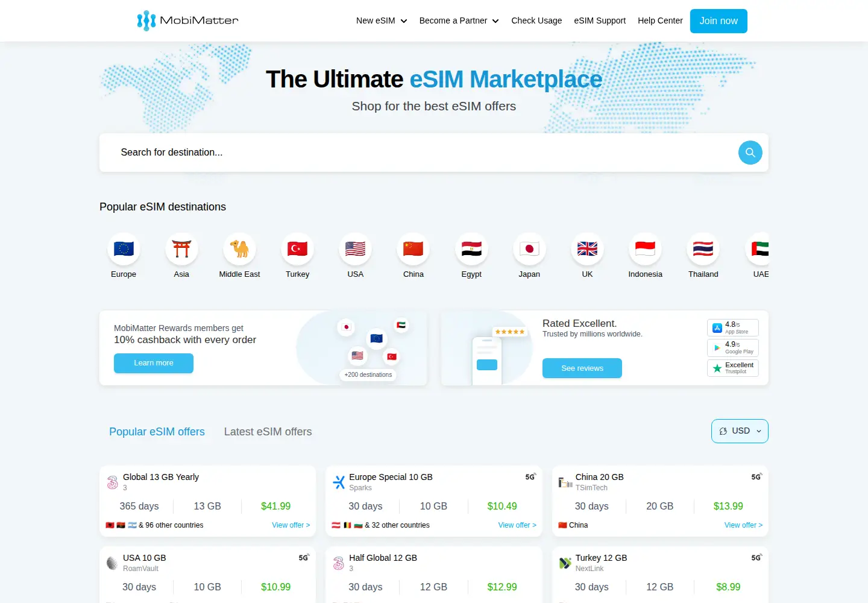Select the Indonesia flag icon
This screenshot has width=868, height=603.
point(646,249)
